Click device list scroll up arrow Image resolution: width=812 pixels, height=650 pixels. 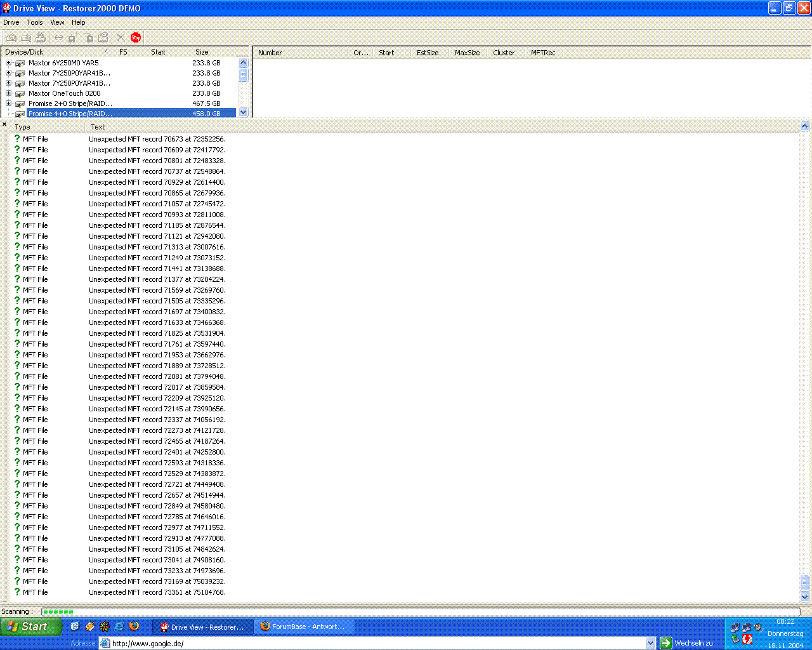243,62
